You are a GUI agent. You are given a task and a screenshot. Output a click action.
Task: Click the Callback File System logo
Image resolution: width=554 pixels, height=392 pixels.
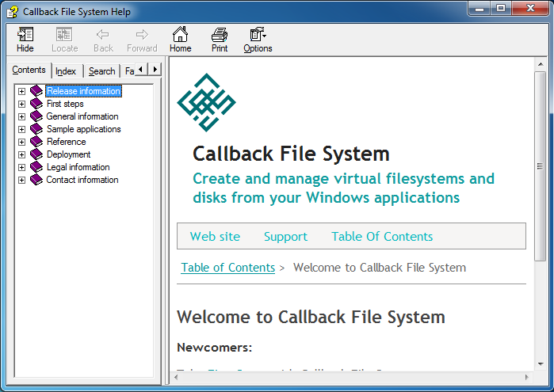click(206, 102)
